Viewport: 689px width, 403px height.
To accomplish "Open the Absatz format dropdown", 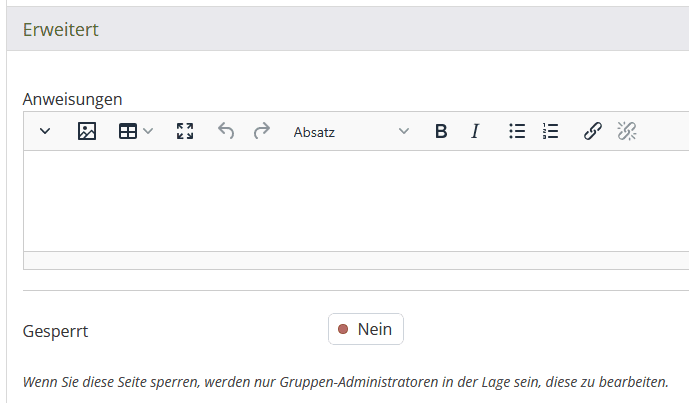I will (x=351, y=131).
